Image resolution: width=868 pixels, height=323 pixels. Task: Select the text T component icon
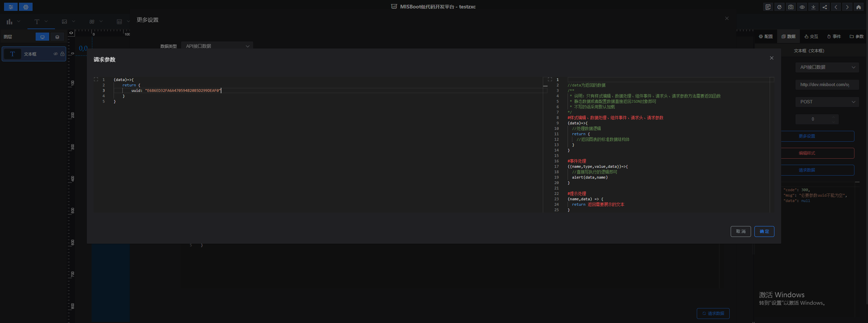pyautogui.click(x=37, y=22)
